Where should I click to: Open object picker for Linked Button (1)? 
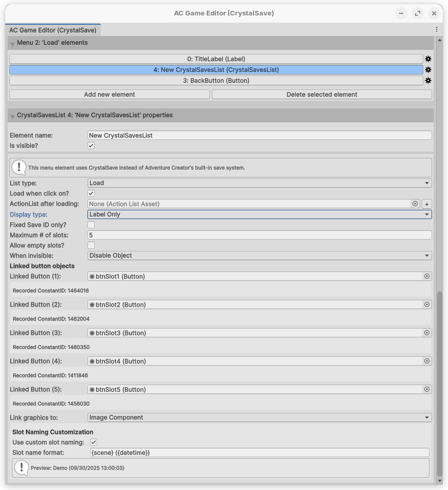point(426,277)
